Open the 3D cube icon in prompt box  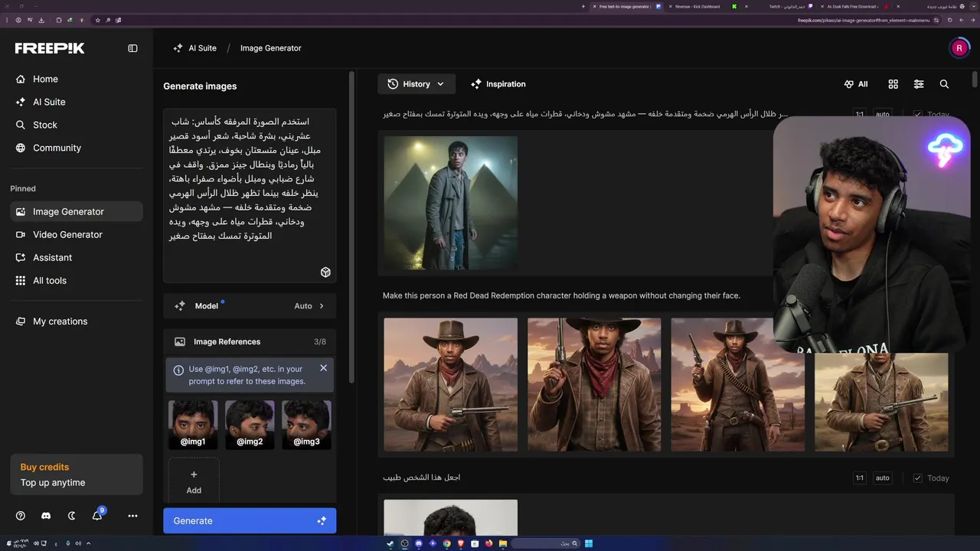tap(325, 272)
